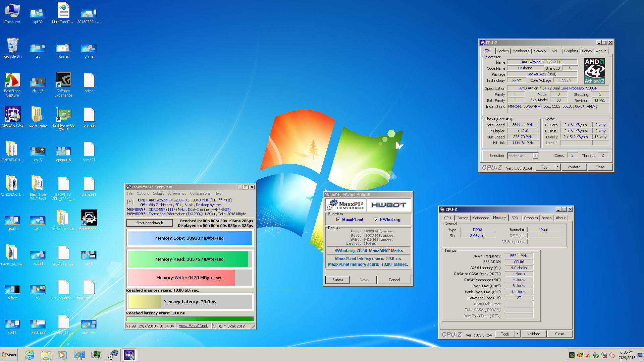This screenshot has height=362, width=644.
Task: Open the Black Hole V4.2 Final folder
Action: click(x=38, y=188)
